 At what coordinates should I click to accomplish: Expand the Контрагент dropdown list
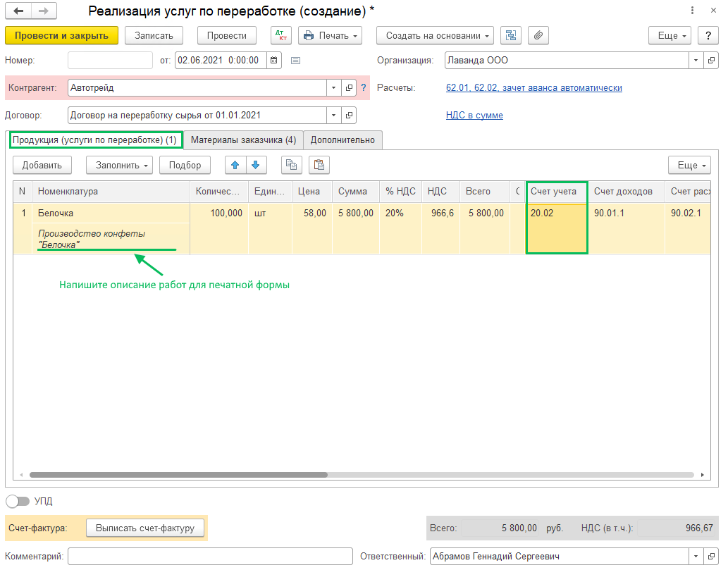coord(333,88)
